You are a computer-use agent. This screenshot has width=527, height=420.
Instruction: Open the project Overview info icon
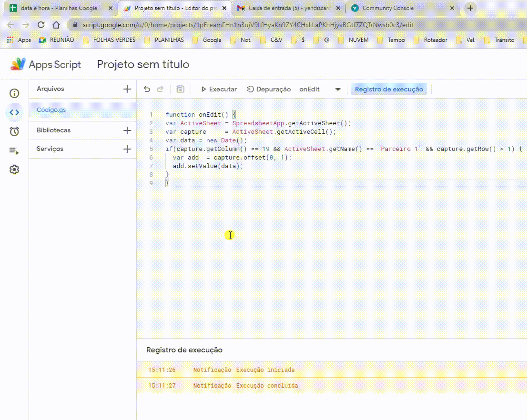click(x=14, y=93)
